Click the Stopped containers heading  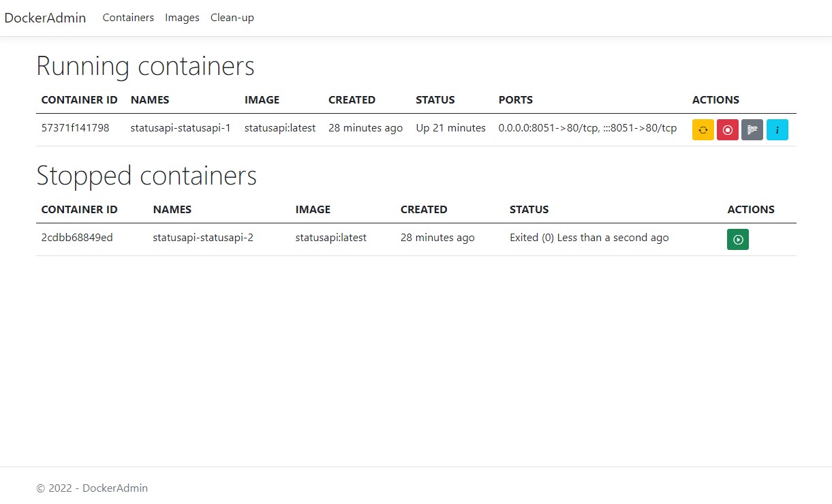[x=147, y=176]
